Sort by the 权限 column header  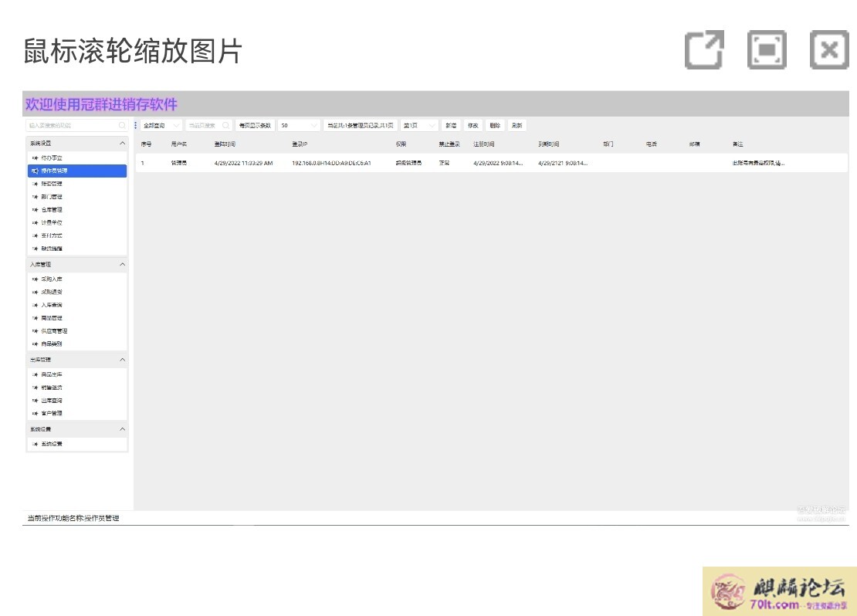click(x=401, y=144)
